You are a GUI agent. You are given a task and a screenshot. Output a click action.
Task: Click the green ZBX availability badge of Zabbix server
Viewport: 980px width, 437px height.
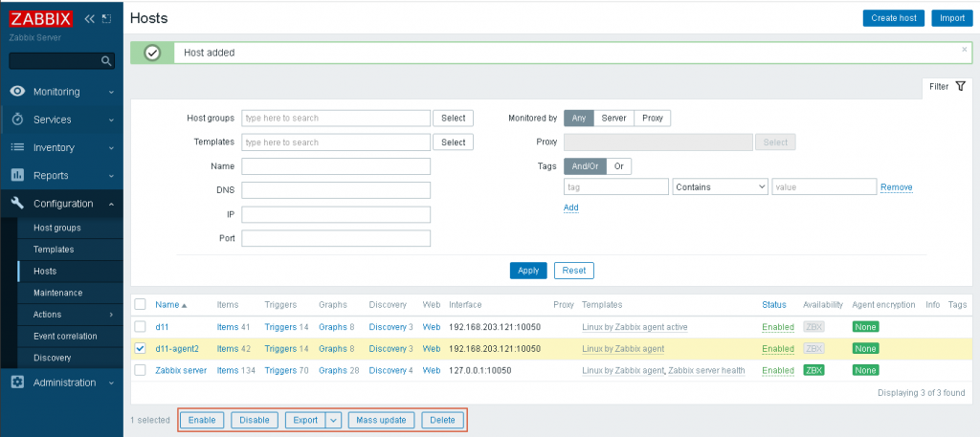[x=813, y=370]
